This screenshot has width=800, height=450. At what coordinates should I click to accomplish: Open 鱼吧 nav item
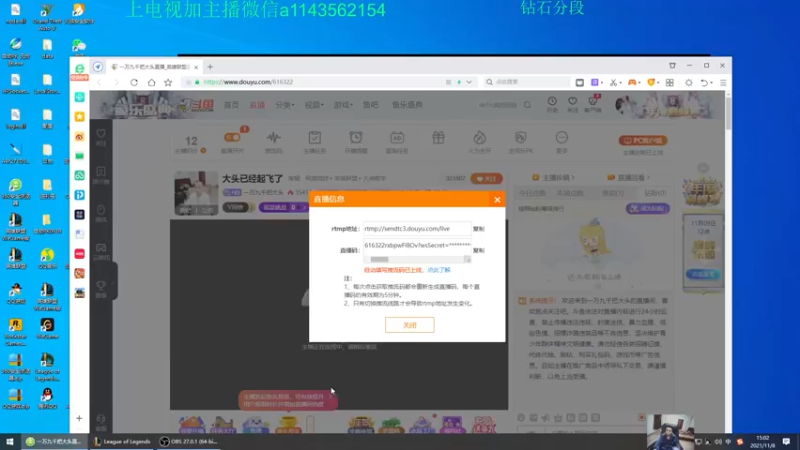[370, 105]
